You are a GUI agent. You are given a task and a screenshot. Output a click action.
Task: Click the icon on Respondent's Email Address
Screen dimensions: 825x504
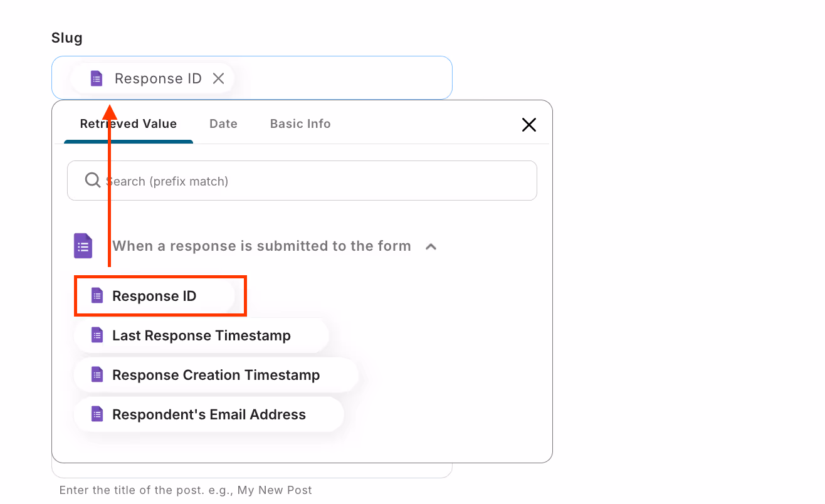click(x=97, y=414)
